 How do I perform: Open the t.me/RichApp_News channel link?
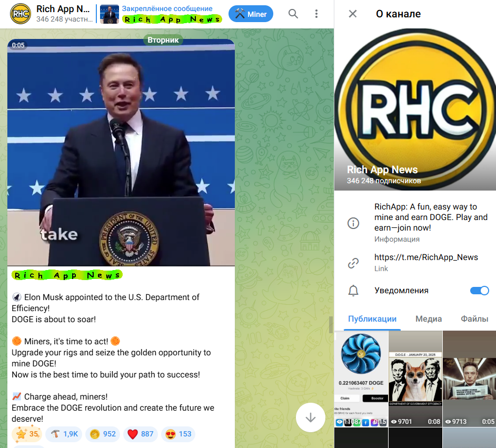(426, 257)
